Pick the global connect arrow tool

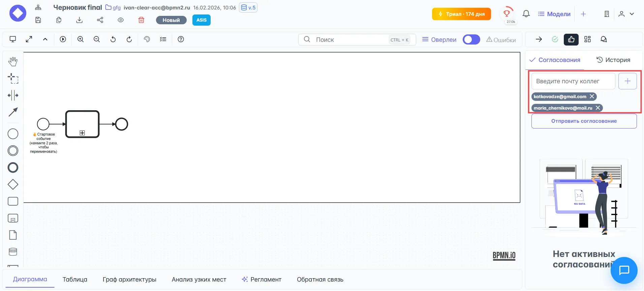[x=13, y=112]
